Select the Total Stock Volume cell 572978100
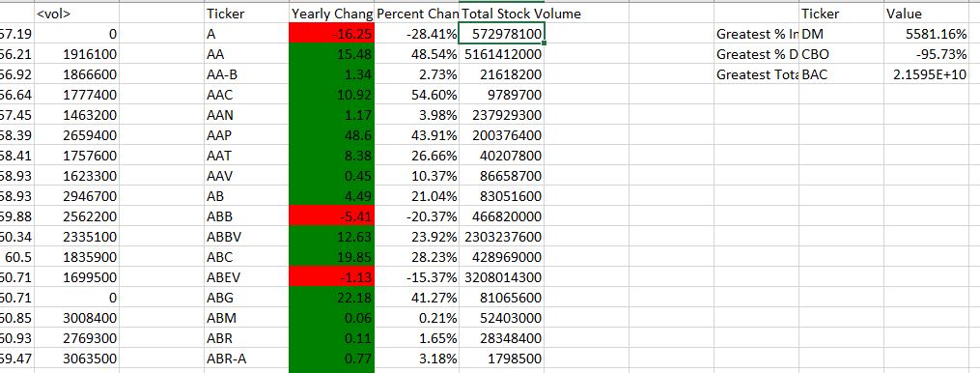 click(502, 34)
